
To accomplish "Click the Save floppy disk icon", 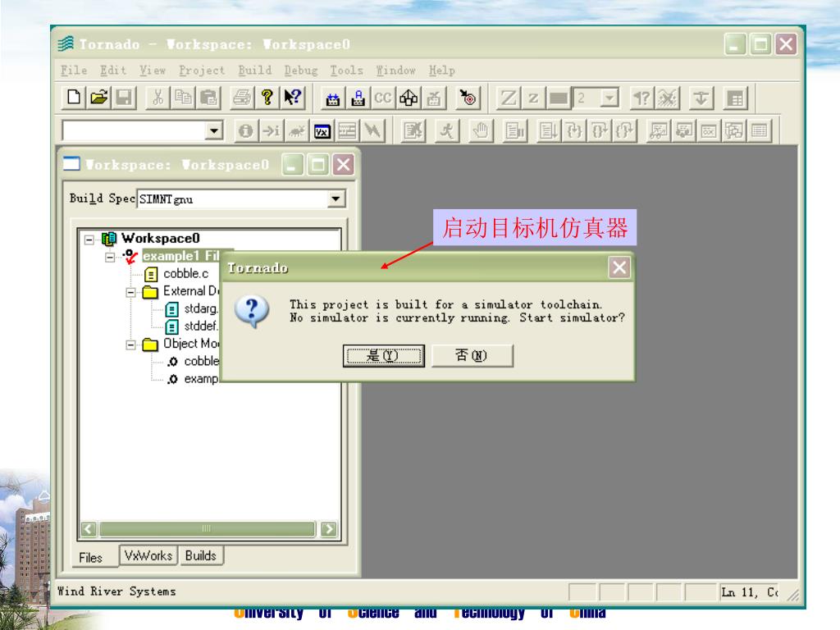I will click(x=124, y=97).
